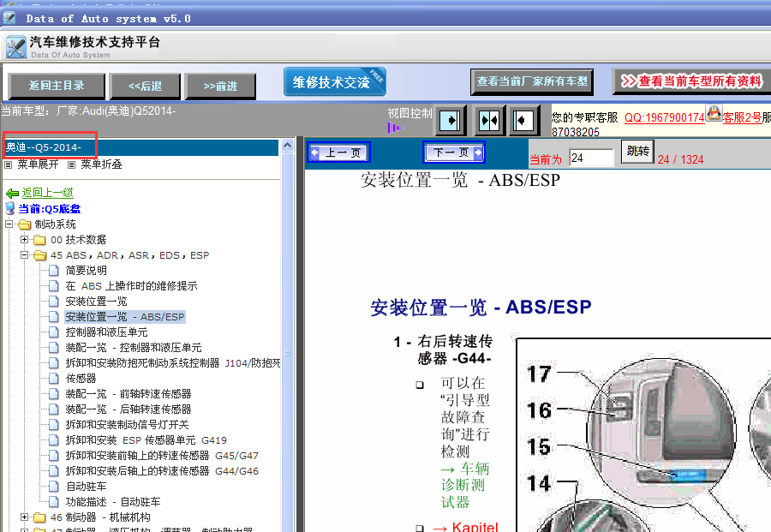Open 装配一览 - 前轴转速传感器
The height and width of the screenshot is (532, 771).
[128, 394]
